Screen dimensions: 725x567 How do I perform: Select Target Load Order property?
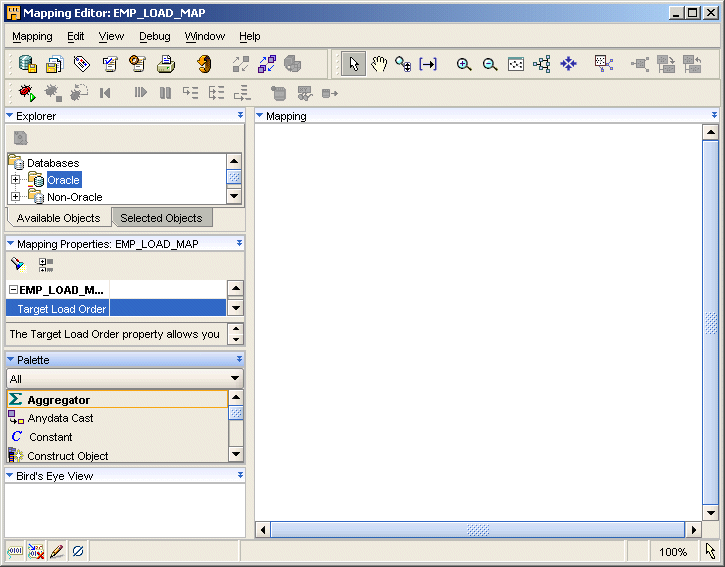(61, 309)
